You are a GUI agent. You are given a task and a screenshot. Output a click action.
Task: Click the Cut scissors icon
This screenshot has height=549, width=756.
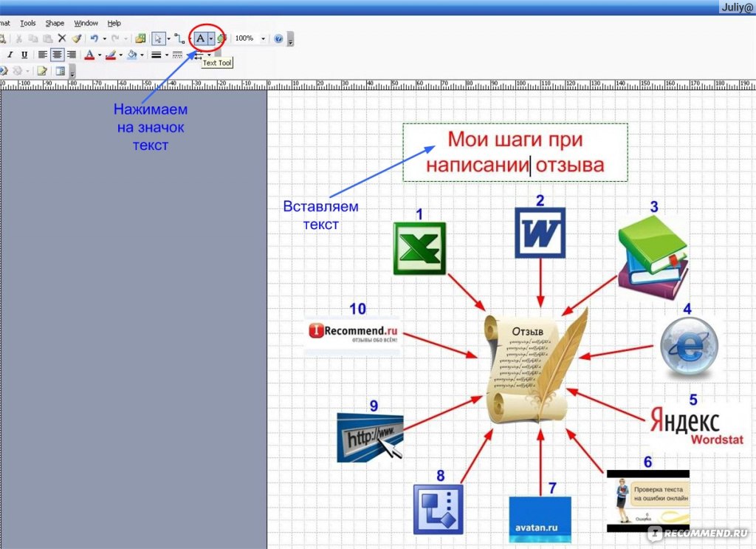18,38
